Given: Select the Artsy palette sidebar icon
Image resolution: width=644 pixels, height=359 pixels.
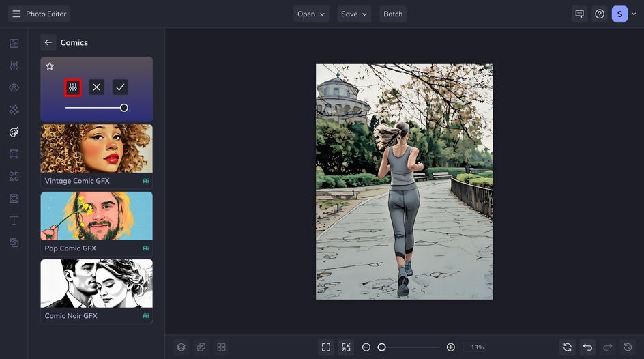Looking at the screenshot, I should coord(14,132).
